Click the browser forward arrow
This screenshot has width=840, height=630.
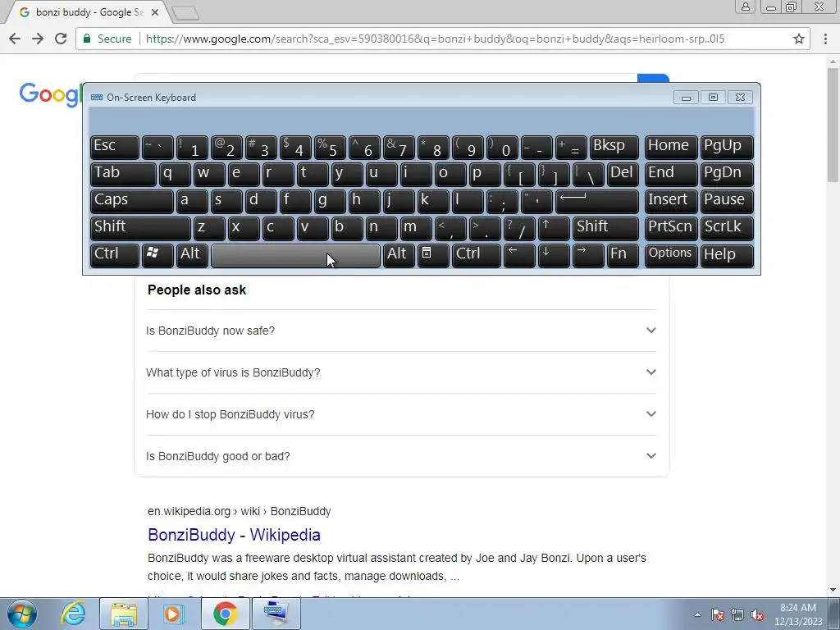[38, 39]
